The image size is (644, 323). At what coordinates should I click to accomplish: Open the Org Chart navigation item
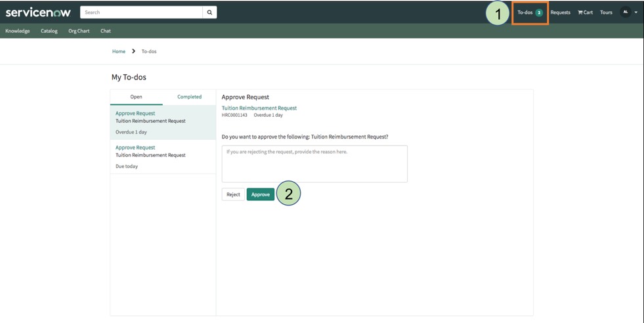pyautogui.click(x=79, y=31)
